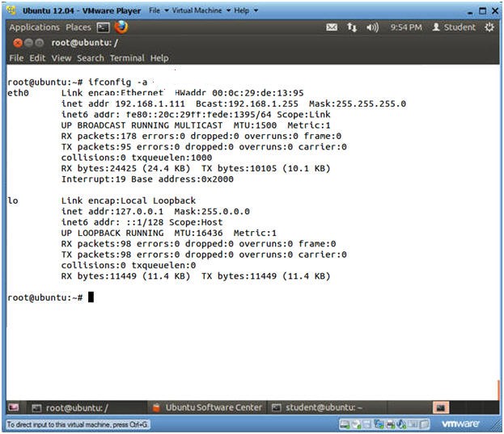Open the terminal launcher icon in panel
This screenshot has width=504, height=434.
click(104, 27)
